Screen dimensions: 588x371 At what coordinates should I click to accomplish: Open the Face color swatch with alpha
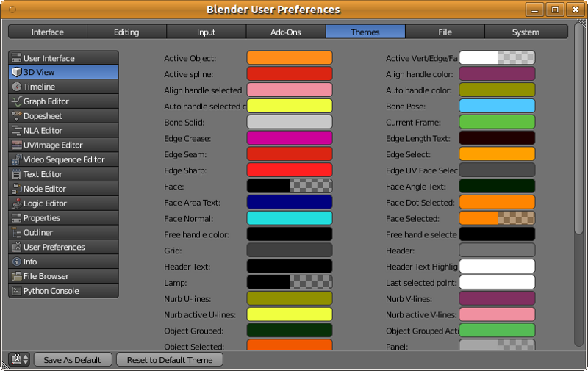click(290, 187)
